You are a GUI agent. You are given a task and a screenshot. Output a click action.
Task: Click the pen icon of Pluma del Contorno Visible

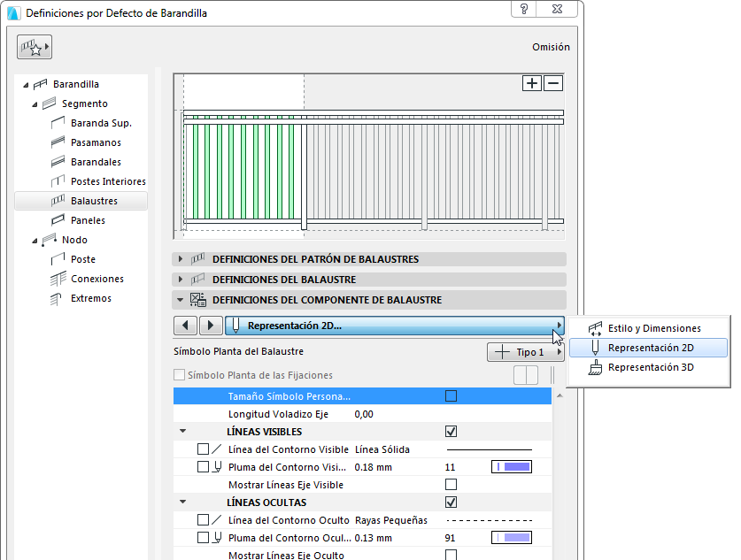click(x=217, y=467)
